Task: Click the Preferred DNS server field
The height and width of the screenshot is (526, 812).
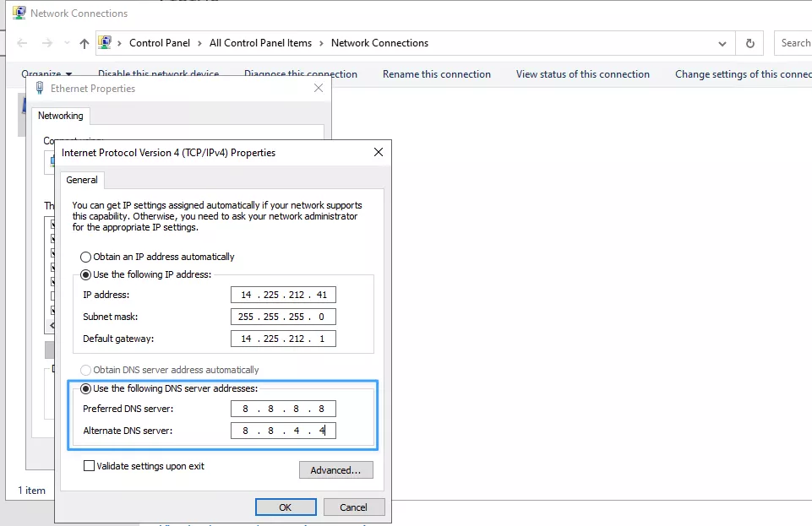Action: point(283,409)
